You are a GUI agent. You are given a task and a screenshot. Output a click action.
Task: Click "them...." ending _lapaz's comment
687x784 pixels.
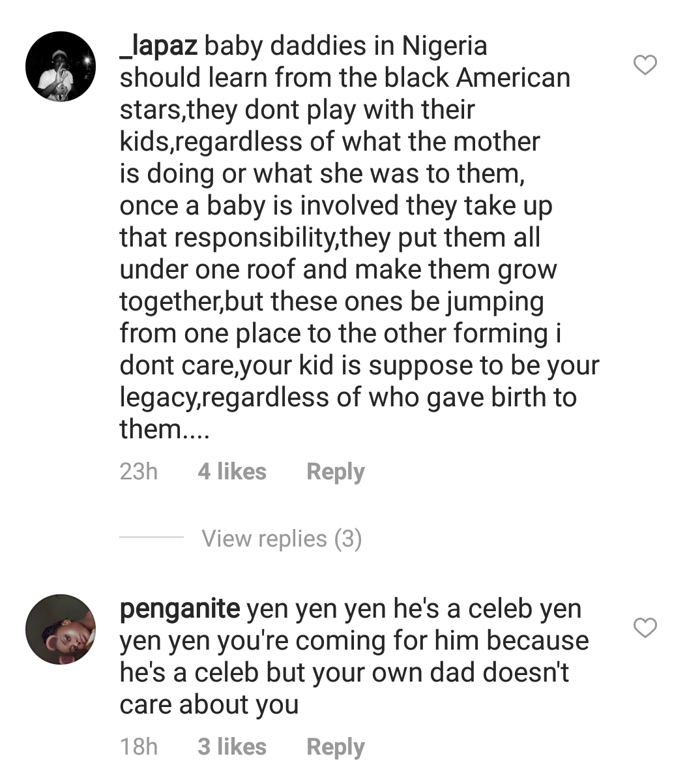click(x=164, y=429)
